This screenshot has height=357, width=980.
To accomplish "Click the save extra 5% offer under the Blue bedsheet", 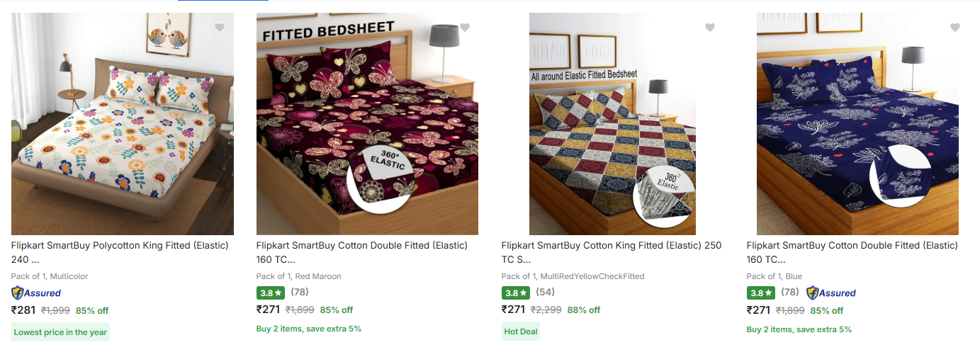I will coord(799,329).
